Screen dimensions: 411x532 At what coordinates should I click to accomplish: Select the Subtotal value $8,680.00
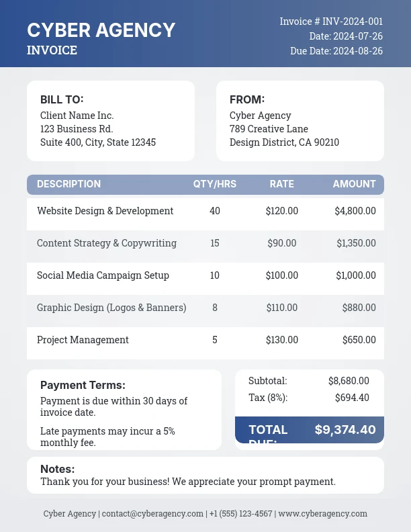click(x=349, y=381)
